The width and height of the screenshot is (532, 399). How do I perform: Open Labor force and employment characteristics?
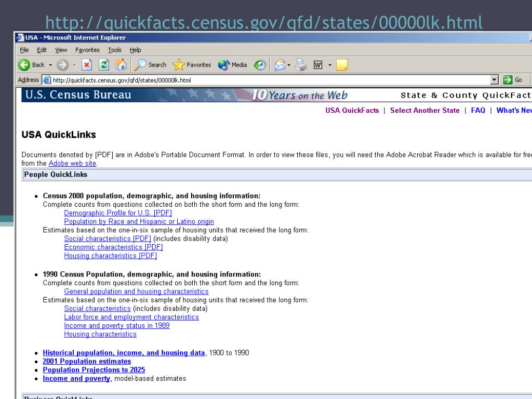click(131, 317)
